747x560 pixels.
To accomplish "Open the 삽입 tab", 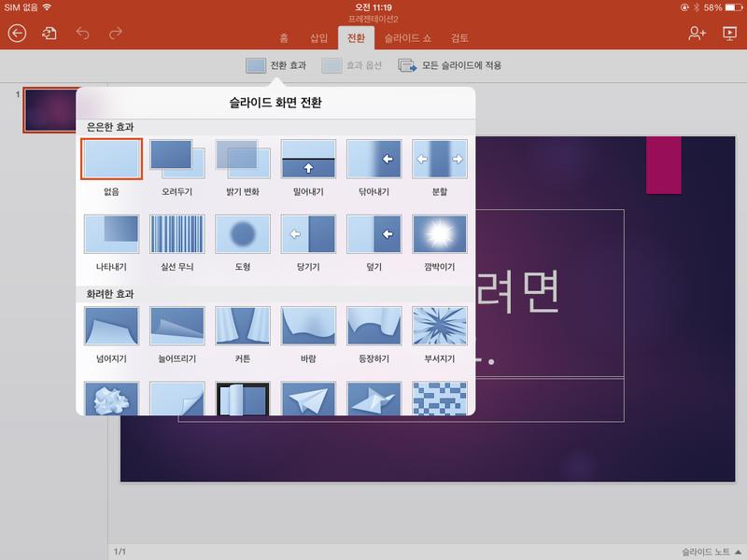I will (319, 38).
